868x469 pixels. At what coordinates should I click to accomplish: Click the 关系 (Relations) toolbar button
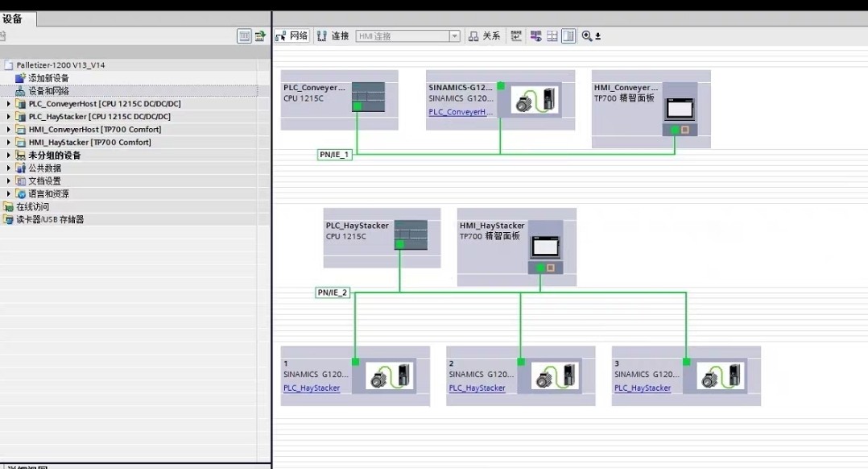[x=485, y=36]
